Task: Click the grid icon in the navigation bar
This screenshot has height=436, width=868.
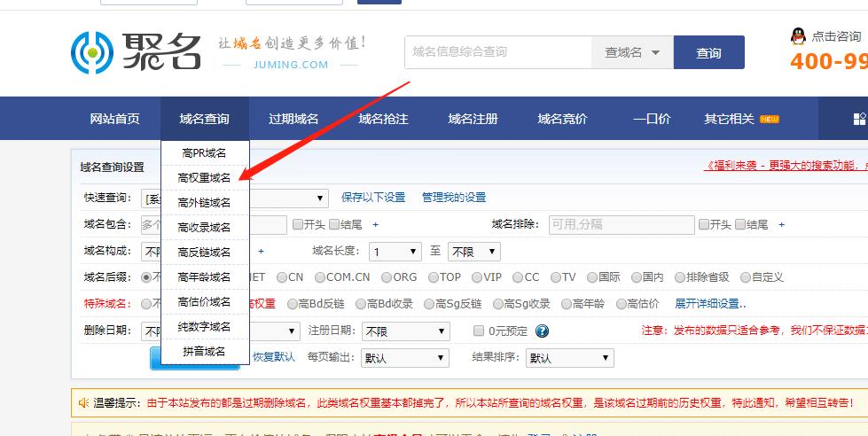Action: (858, 120)
